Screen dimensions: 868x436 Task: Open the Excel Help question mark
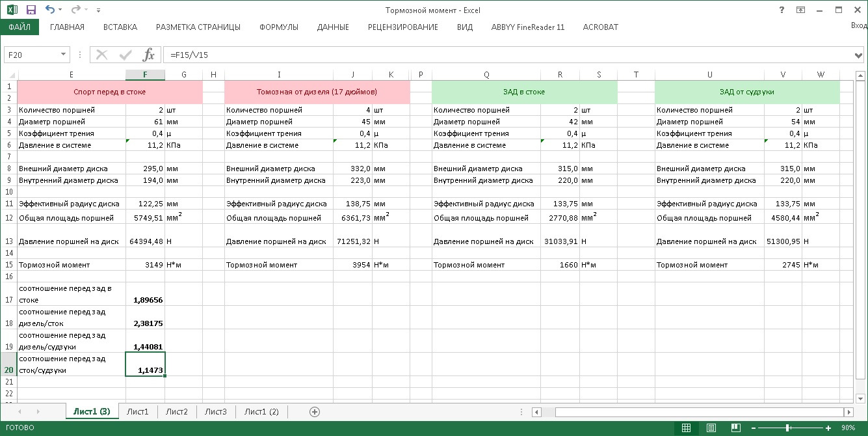tap(781, 10)
